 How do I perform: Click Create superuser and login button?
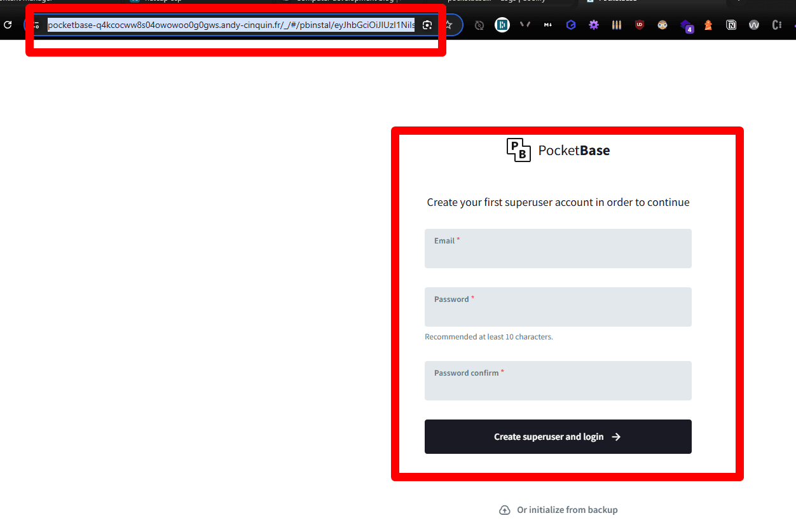click(558, 437)
